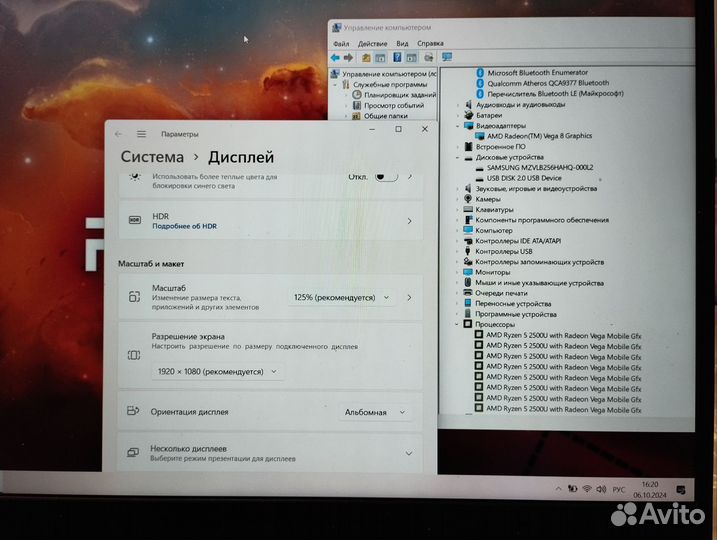717x540 pixels.
Task: Select Программные устройства
Action: coord(516,314)
